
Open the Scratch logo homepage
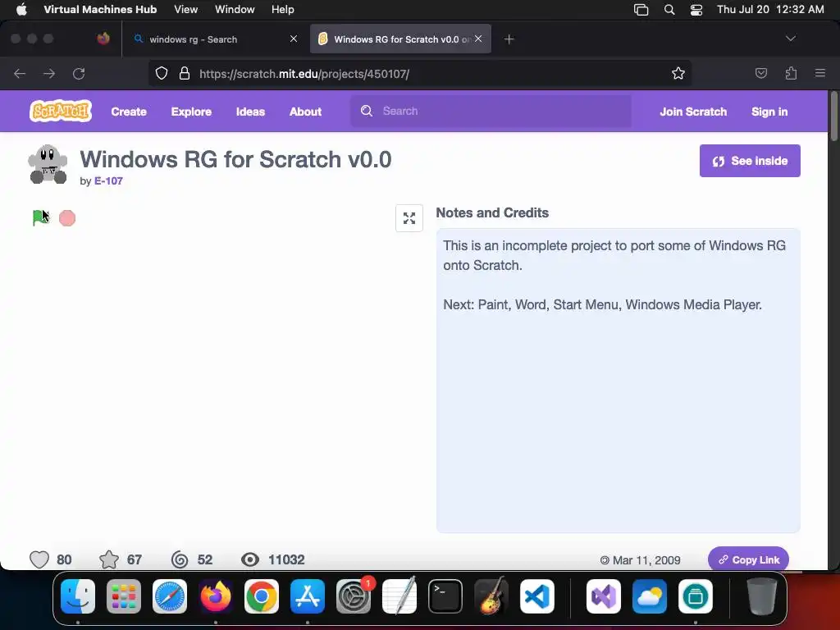[61, 111]
